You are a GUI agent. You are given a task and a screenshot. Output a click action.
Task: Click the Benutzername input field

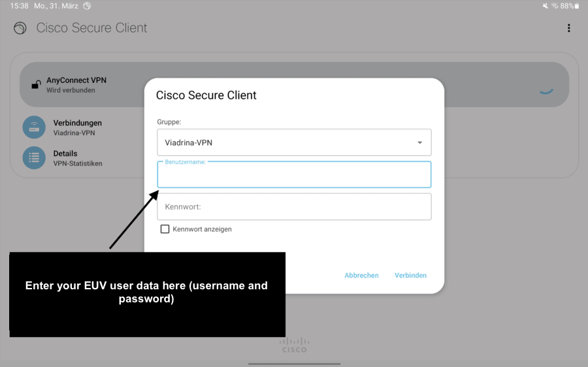(x=294, y=175)
